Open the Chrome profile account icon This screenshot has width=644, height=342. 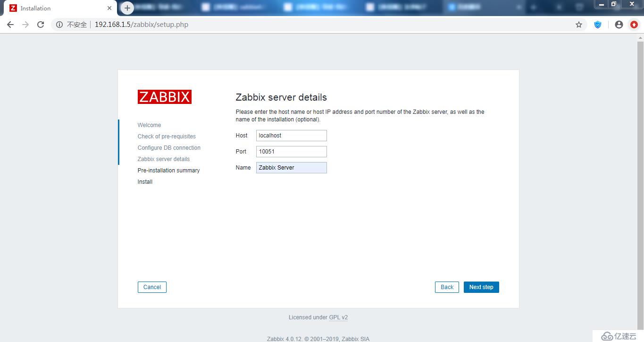pyautogui.click(x=619, y=25)
